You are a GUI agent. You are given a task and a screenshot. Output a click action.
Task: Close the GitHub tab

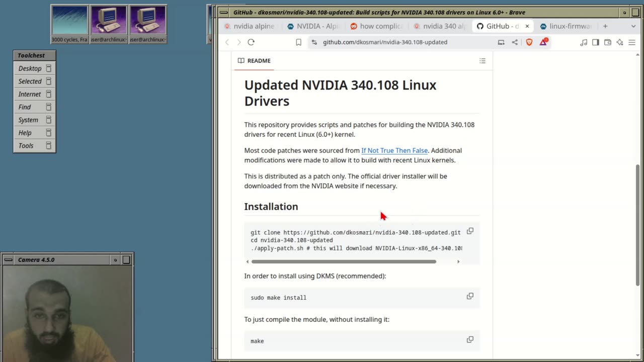527,26
